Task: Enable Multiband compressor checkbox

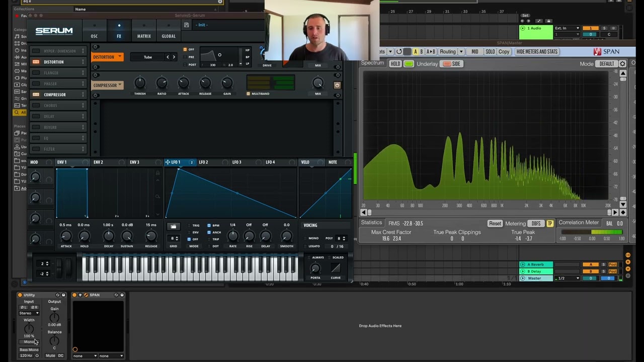Action: [248, 94]
